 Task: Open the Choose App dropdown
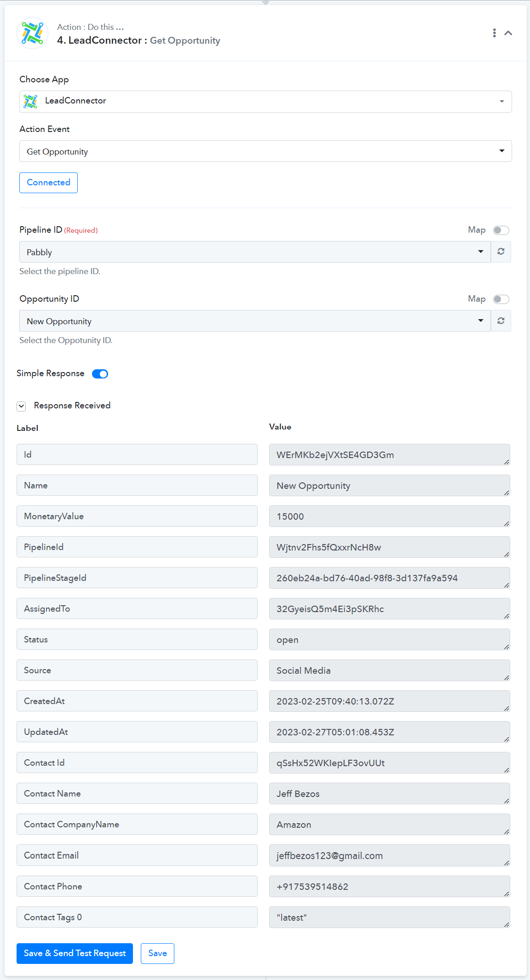click(x=265, y=102)
